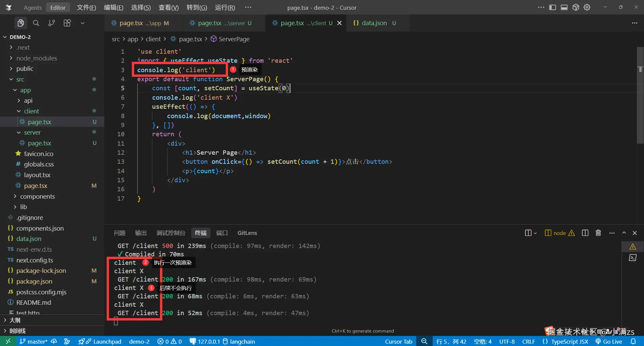
Task: Open globals.css in the file tree
Action: [39, 164]
